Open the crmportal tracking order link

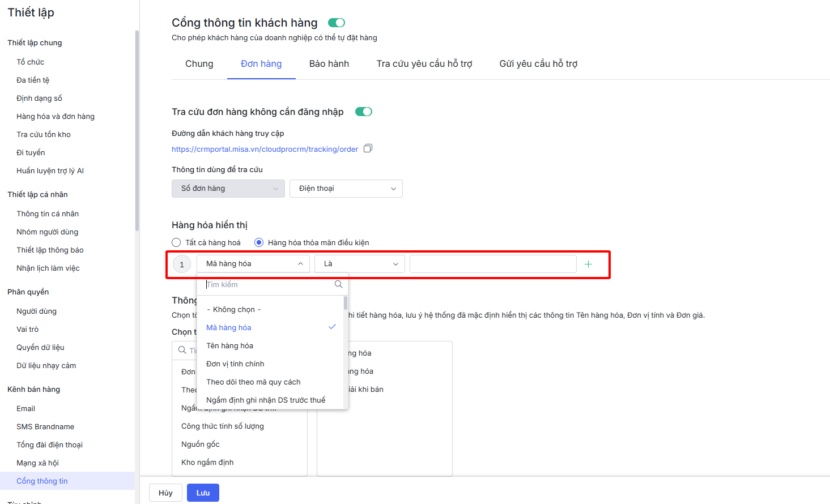[x=265, y=149]
